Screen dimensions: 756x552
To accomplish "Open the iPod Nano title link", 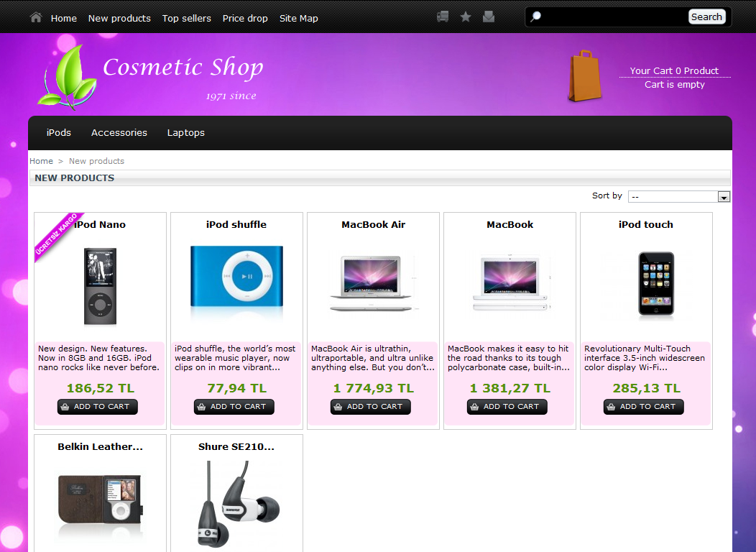I will click(100, 225).
